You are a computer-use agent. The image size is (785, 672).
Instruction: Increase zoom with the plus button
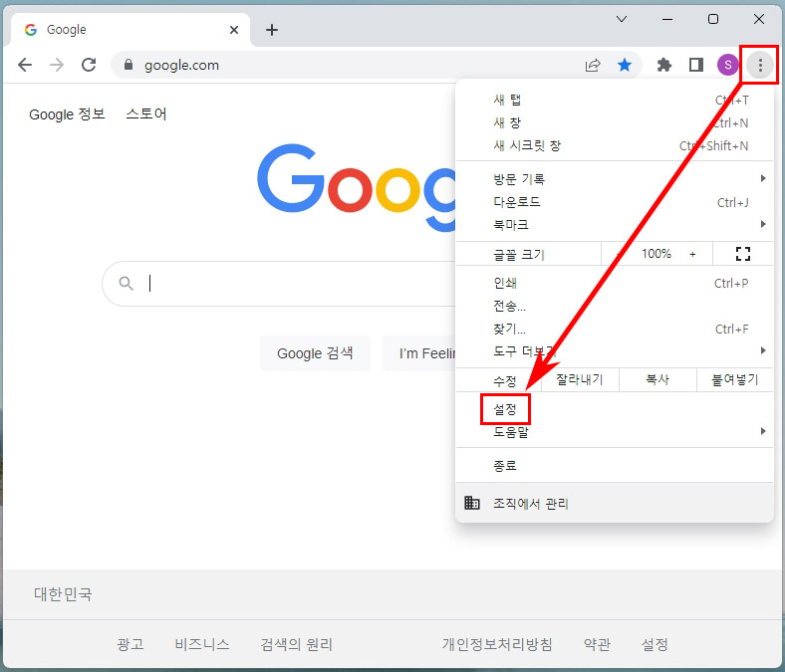tap(692, 254)
